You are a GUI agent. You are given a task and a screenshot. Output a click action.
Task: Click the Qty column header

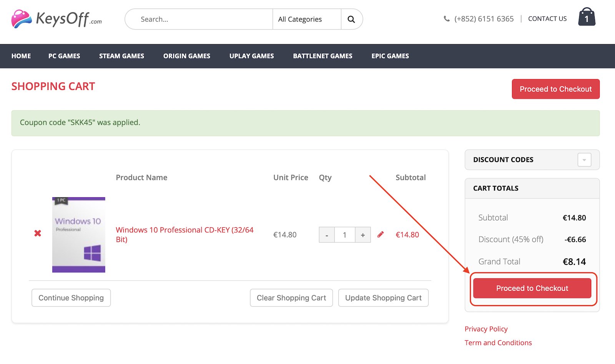[325, 177]
